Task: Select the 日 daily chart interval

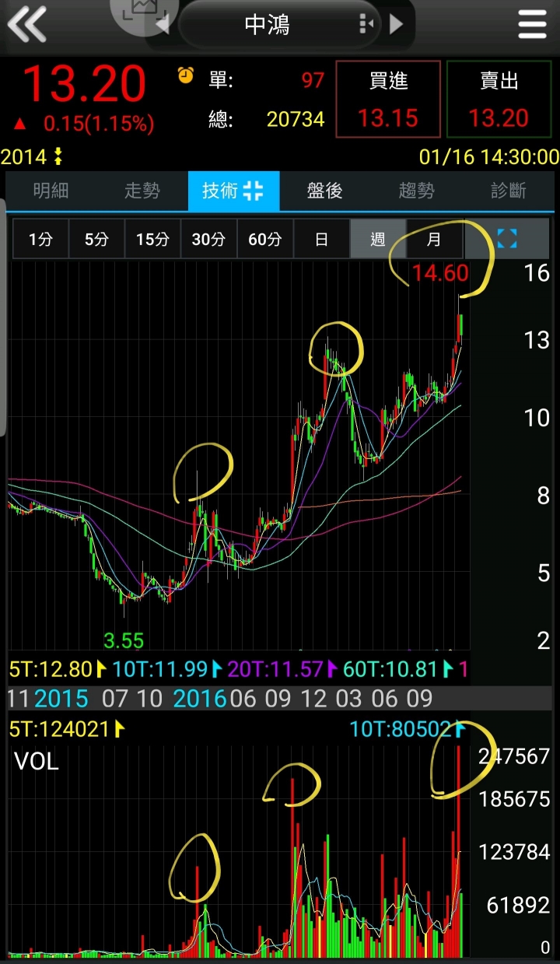Action: click(321, 239)
